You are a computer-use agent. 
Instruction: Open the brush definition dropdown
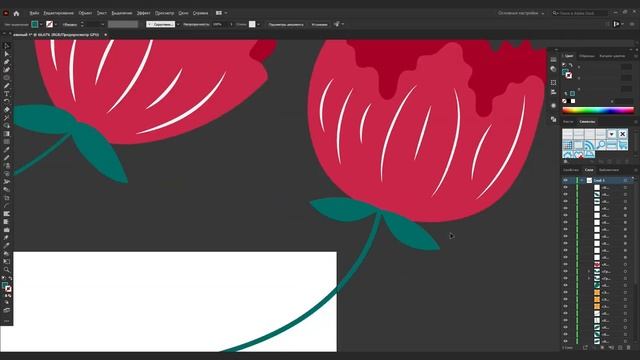tap(178, 24)
